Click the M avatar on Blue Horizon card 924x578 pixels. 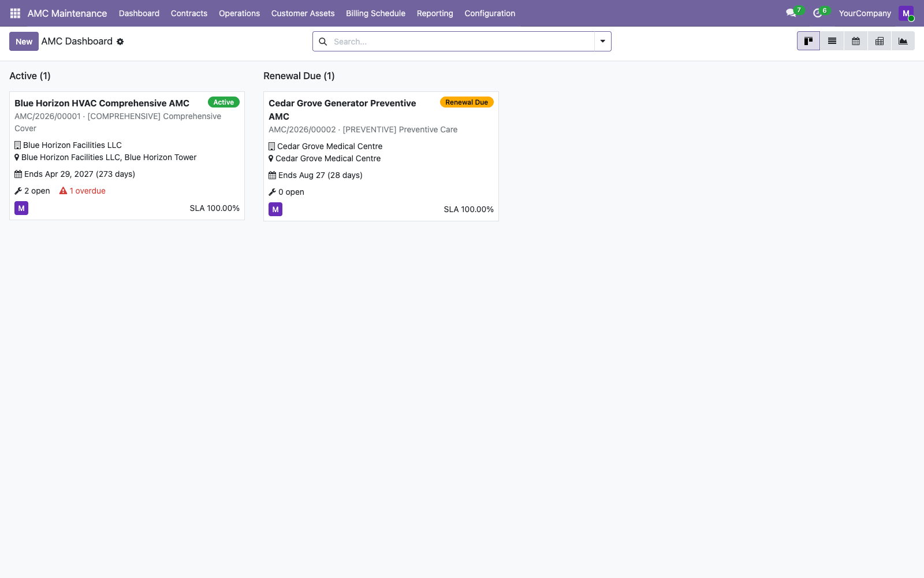point(21,208)
